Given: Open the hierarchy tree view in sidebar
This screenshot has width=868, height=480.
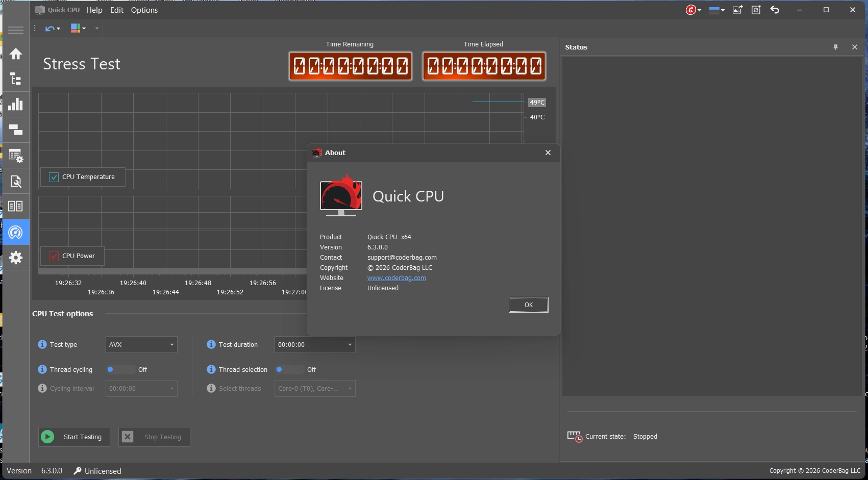Looking at the screenshot, I should click(x=16, y=79).
